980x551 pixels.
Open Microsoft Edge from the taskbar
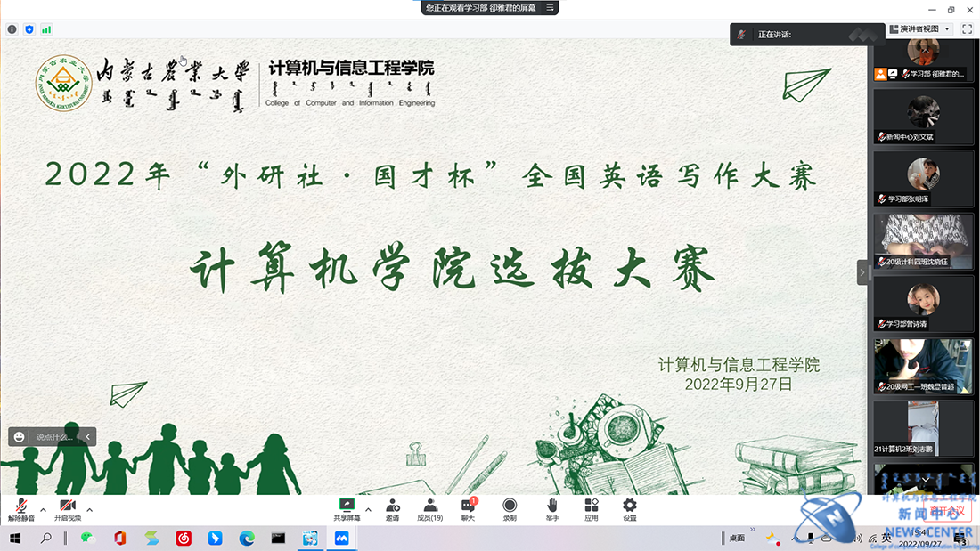[247, 538]
